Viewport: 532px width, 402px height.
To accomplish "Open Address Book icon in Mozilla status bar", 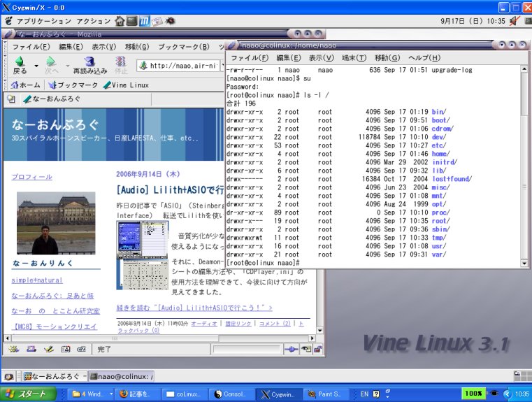I will point(66,349).
